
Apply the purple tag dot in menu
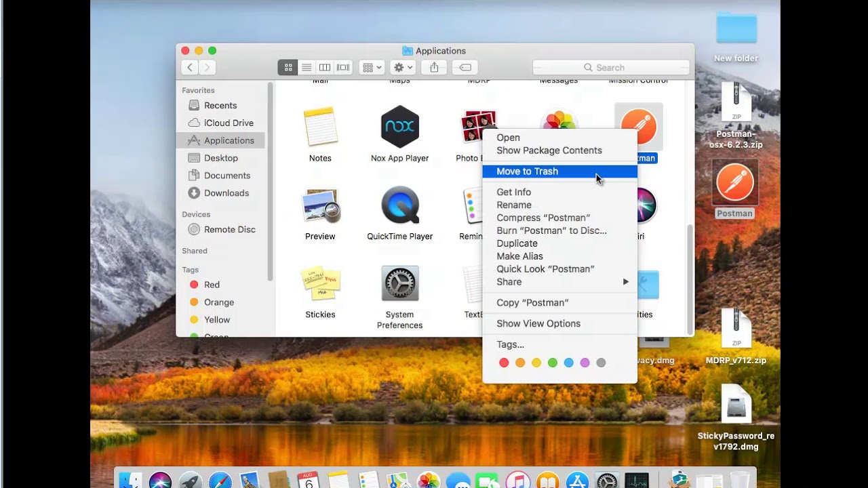coord(585,363)
